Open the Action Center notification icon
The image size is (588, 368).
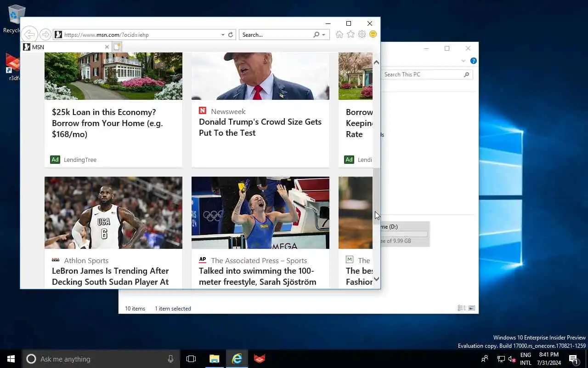[573, 359]
